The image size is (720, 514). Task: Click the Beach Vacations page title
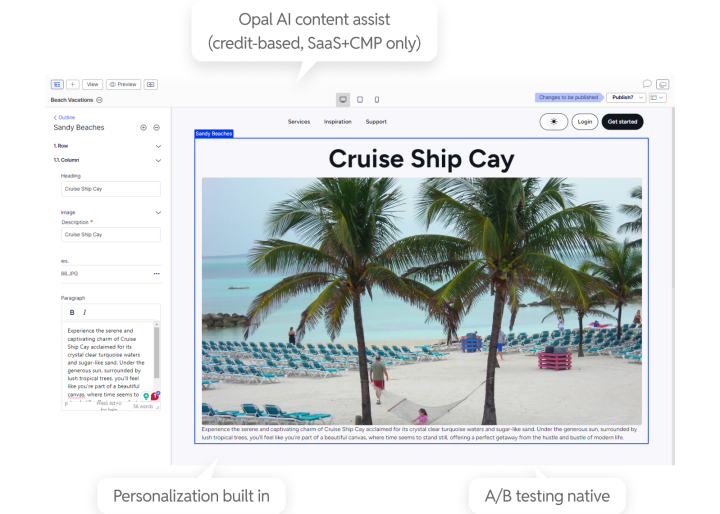[x=72, y=100]
